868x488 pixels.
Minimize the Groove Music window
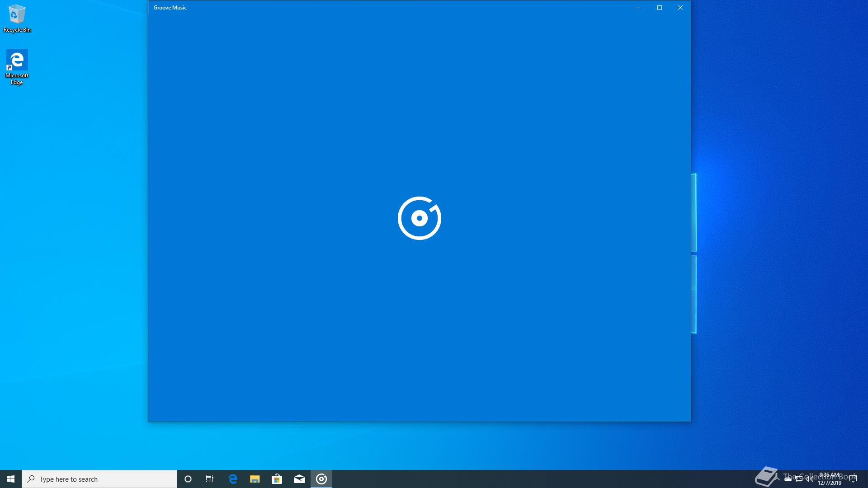(x=638, y=8)
